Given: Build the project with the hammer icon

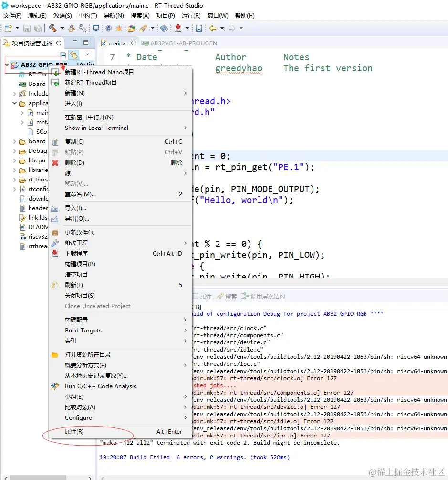Looking at the screenshot, I should click(x=52, y=28).
